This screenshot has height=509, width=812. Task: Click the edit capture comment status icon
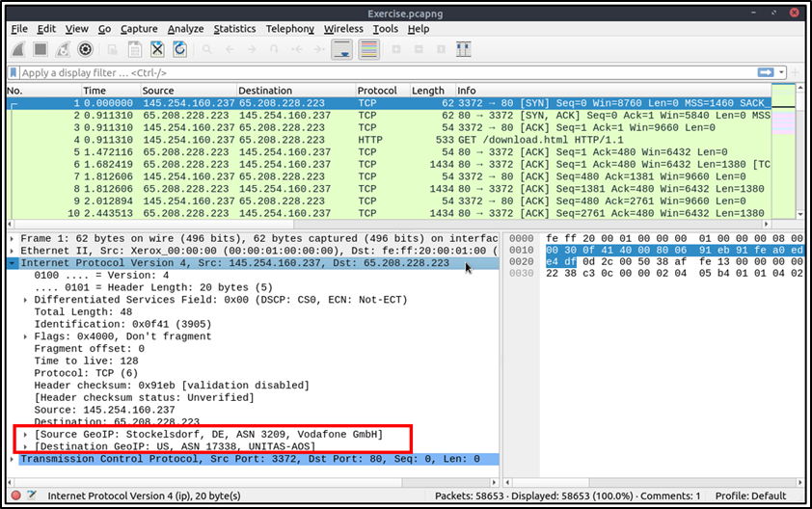[x=33, y=496]
